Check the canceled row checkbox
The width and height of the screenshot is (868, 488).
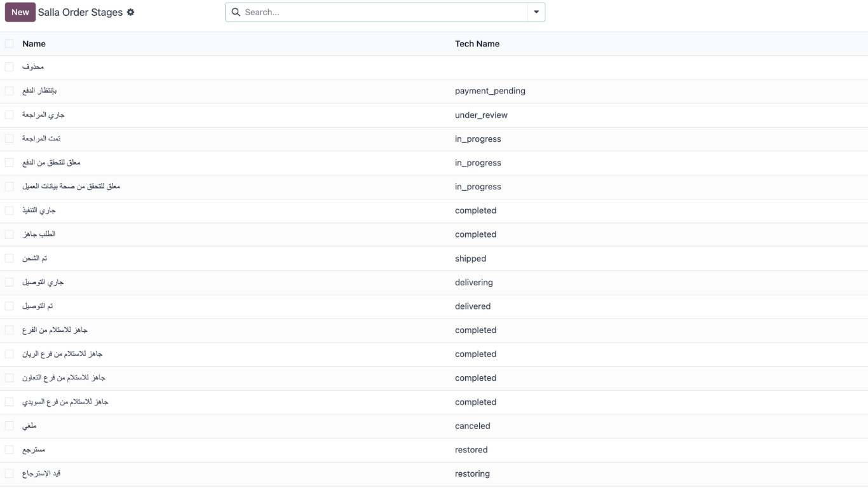point(9,426)
